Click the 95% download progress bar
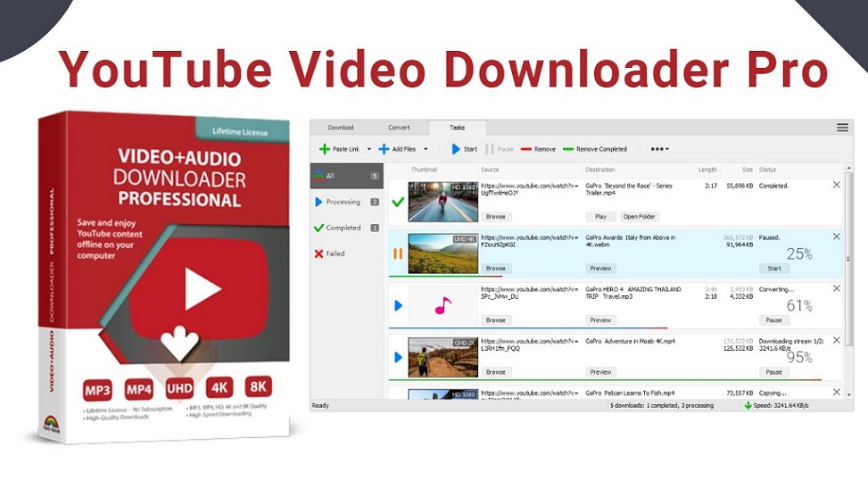Viewport: 868px width, 489px height. point(605,379)
